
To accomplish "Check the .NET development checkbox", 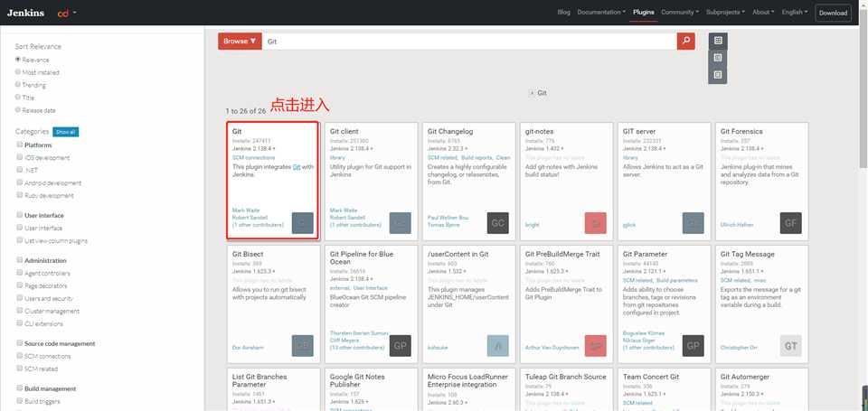I will coord(20,170).
